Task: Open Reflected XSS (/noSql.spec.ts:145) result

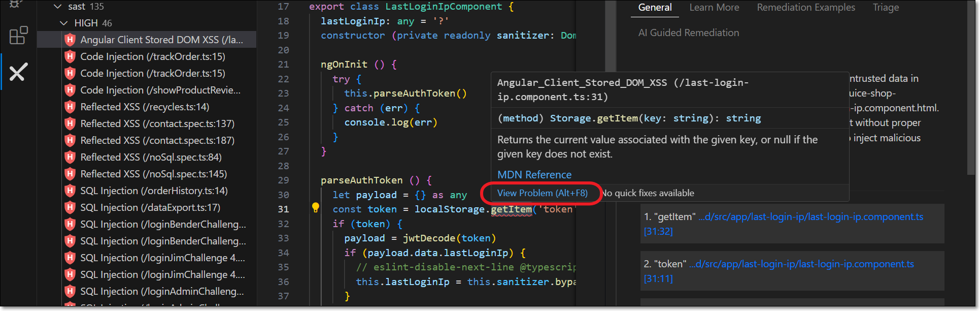Action: pyautogui.click(x=154, y=174)
